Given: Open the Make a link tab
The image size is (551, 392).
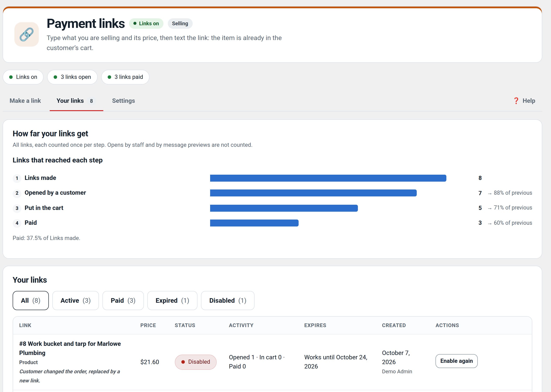Looking at the screenshot, I should click(25, 101).
